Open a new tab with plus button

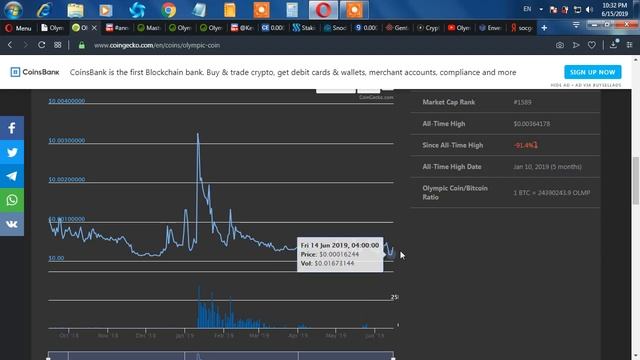(544, 28)
